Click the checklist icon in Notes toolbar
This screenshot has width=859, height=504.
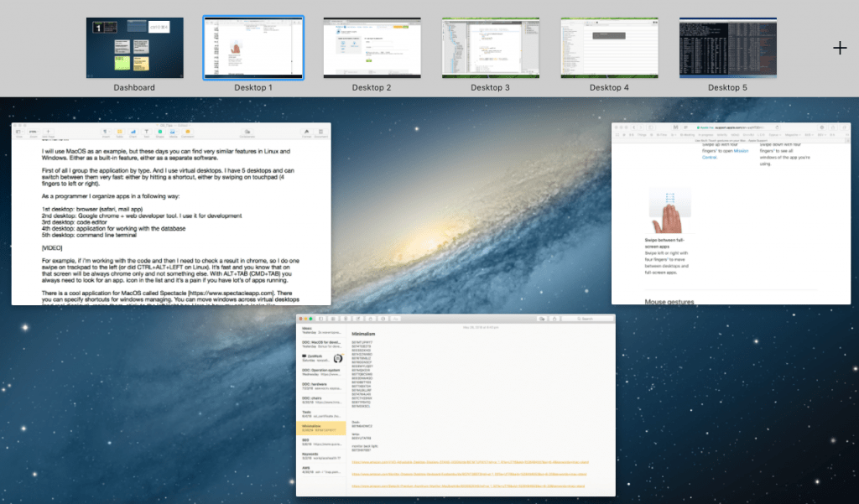tap(383, 319)
